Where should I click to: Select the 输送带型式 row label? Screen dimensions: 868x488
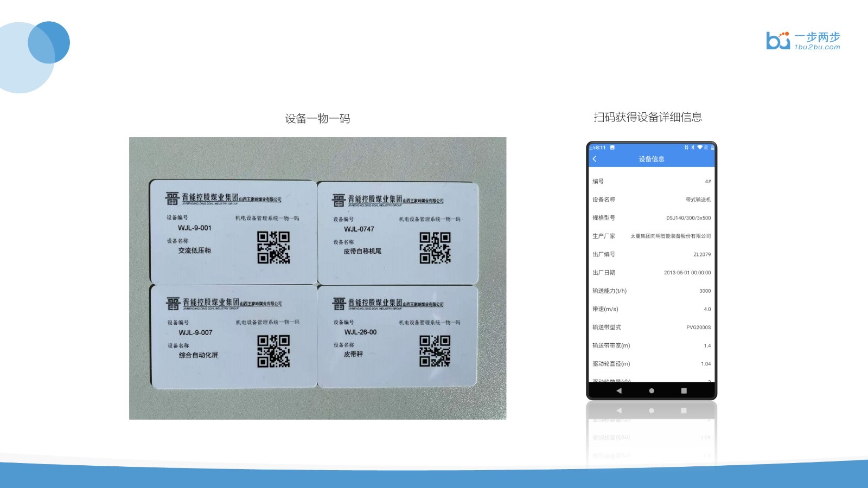coord(607,328)
